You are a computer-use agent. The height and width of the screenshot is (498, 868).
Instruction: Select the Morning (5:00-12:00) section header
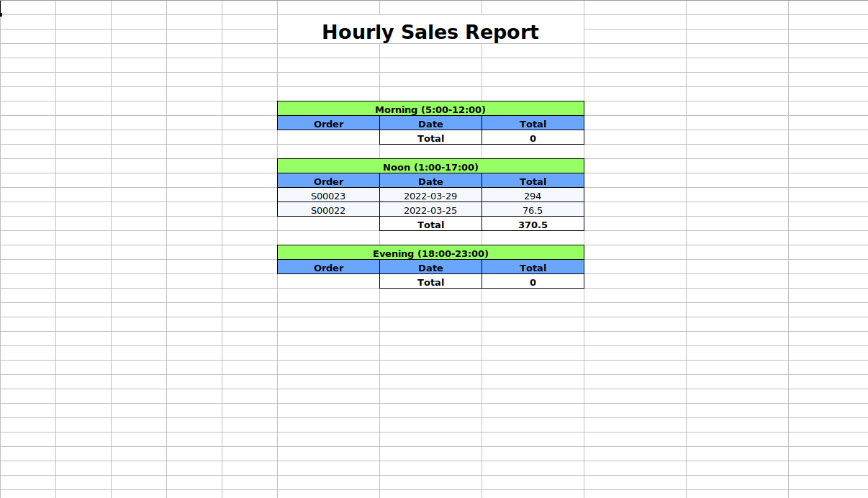pyautogui.click(x=430, y=109)
